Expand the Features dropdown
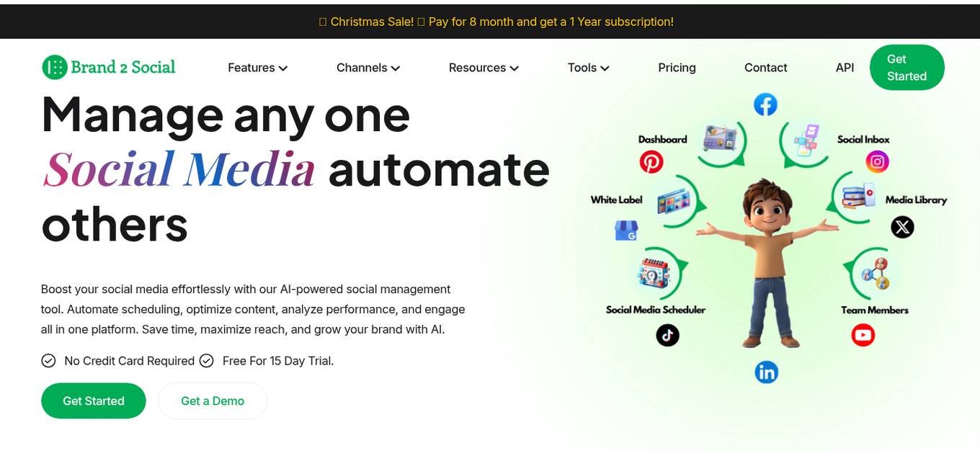The height and width of the screenshot is (451, 980). 257,67
